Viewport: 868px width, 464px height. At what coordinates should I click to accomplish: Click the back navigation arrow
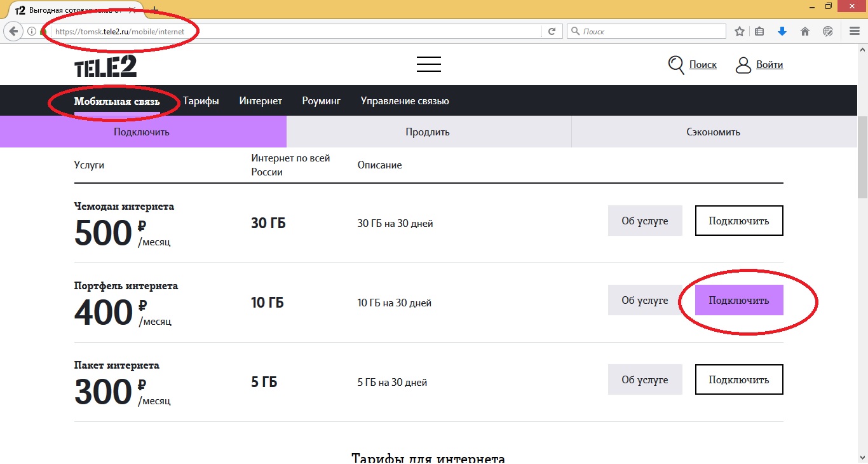click(13, 31)
